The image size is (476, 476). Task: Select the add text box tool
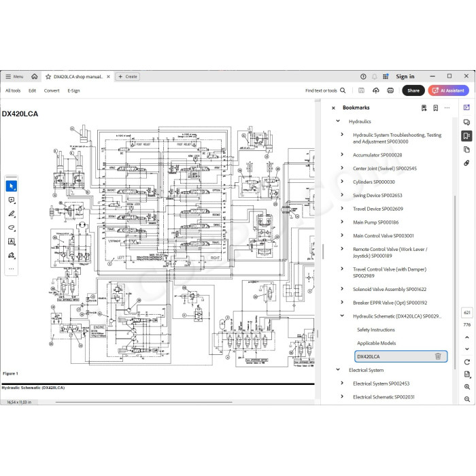pyautogui.click(x=12, y=241)
